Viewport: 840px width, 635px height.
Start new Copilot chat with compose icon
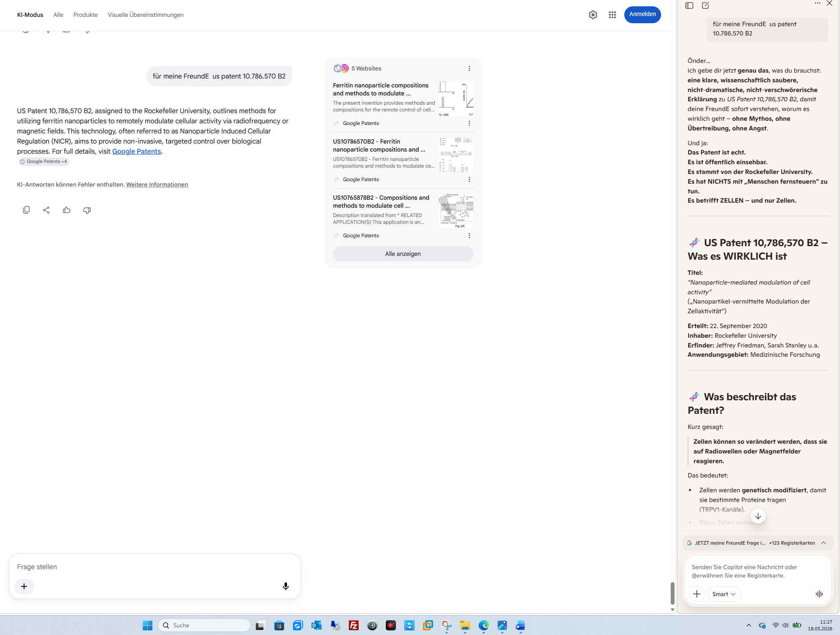[x=705, y=5]
